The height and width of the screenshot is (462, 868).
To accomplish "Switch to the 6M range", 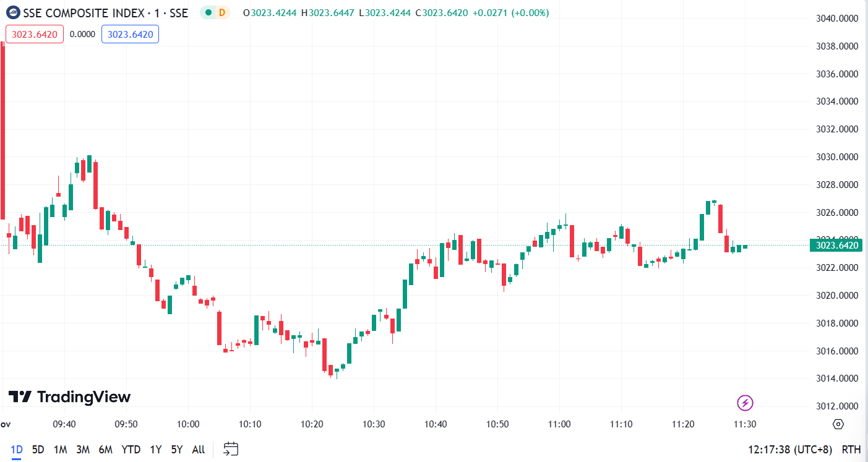I will pyautogui.click(x=105, y=450).
